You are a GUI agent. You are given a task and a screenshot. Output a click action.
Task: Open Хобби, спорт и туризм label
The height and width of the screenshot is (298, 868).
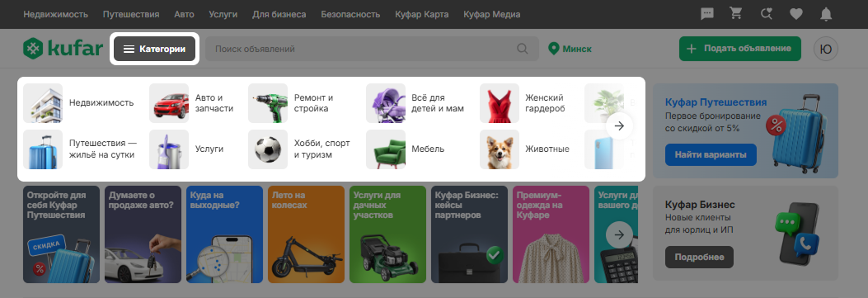coord(322,149)
